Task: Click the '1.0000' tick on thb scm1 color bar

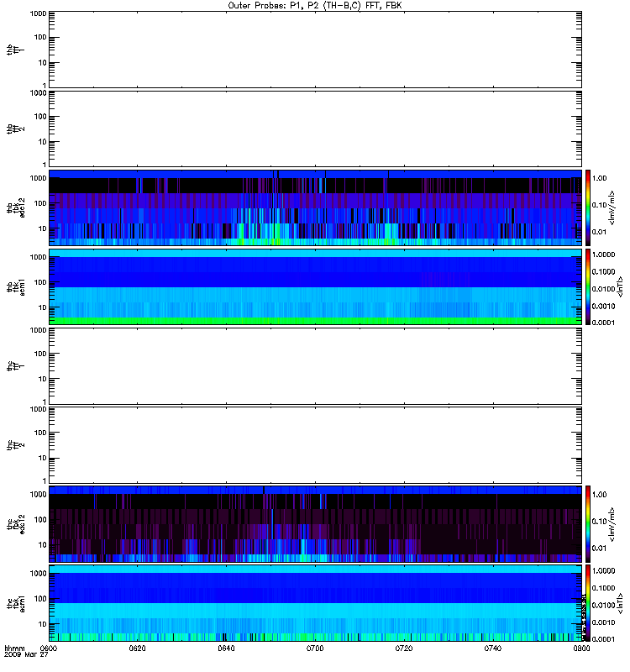Action: [603, 255]
